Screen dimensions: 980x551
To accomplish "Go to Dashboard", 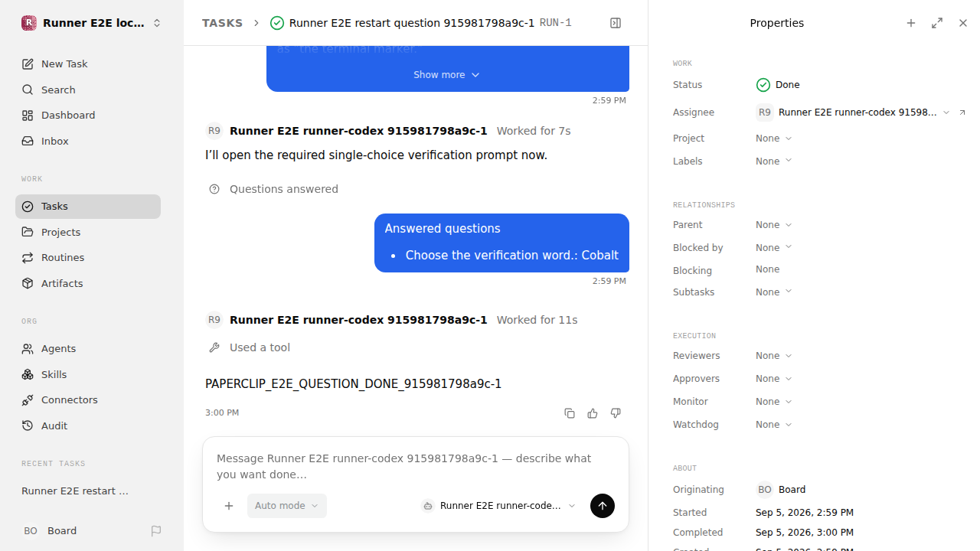I will pyautogui.click(x=88, y=115).
